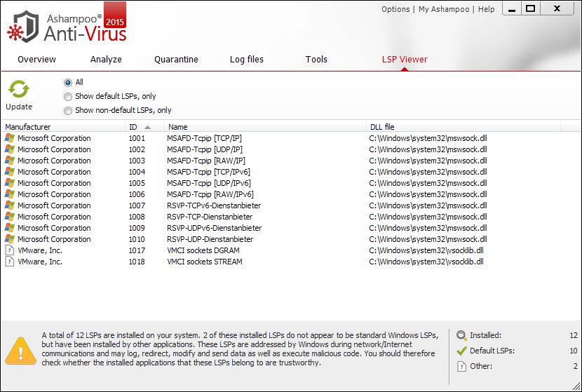Sort by the DLL file column header
Image resolution: width=582 pixels, height=392 pixels.
pos(463,127)
